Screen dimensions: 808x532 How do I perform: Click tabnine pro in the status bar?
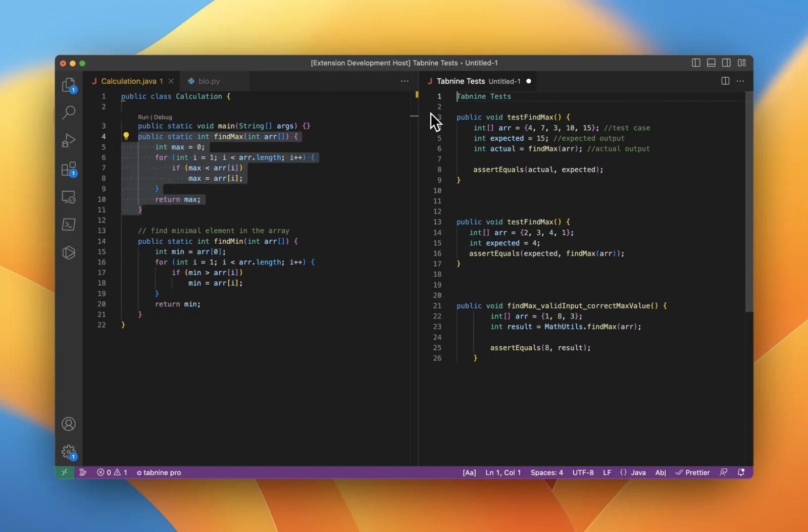(x=159, y=472)
